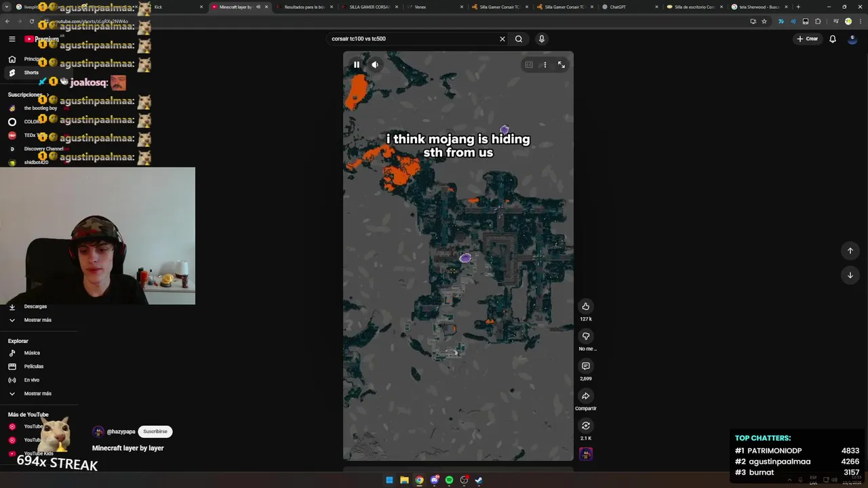Run the YouTube search with magnifier button
Screen dimensions: 868x488
[x=519, y=39]
